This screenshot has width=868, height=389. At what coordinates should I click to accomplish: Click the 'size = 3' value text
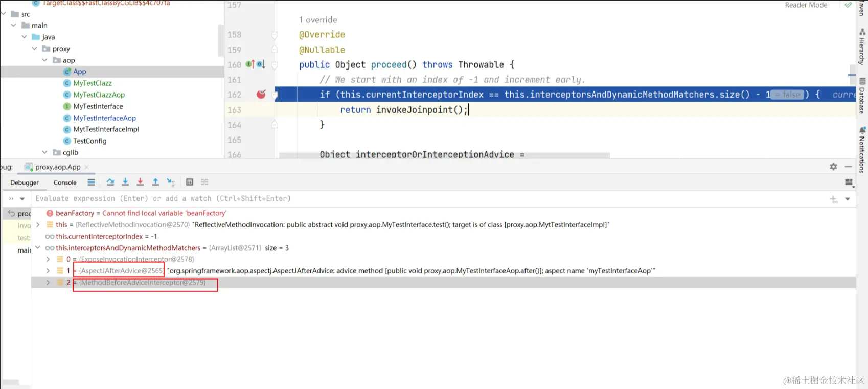click(277, 248)
